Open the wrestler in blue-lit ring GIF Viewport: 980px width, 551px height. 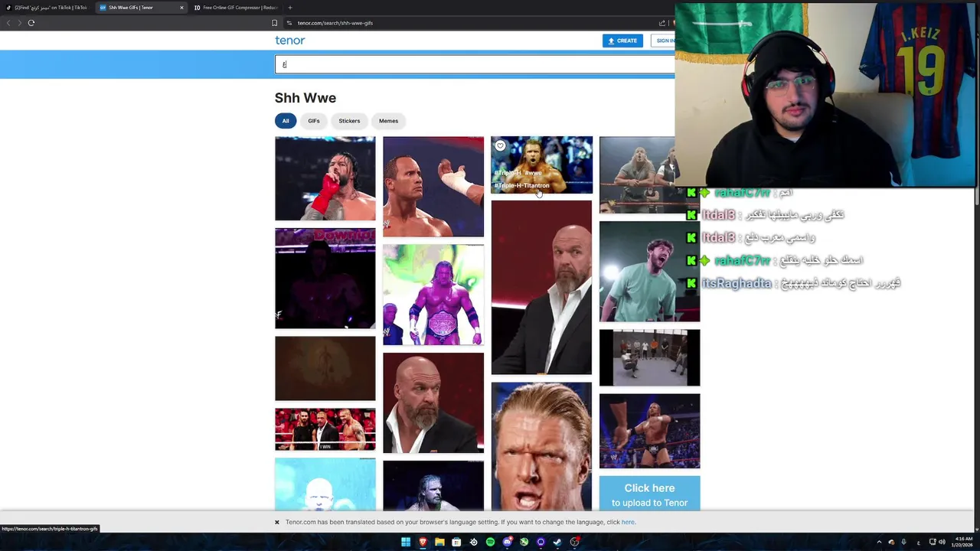click(x=649, y=431)
